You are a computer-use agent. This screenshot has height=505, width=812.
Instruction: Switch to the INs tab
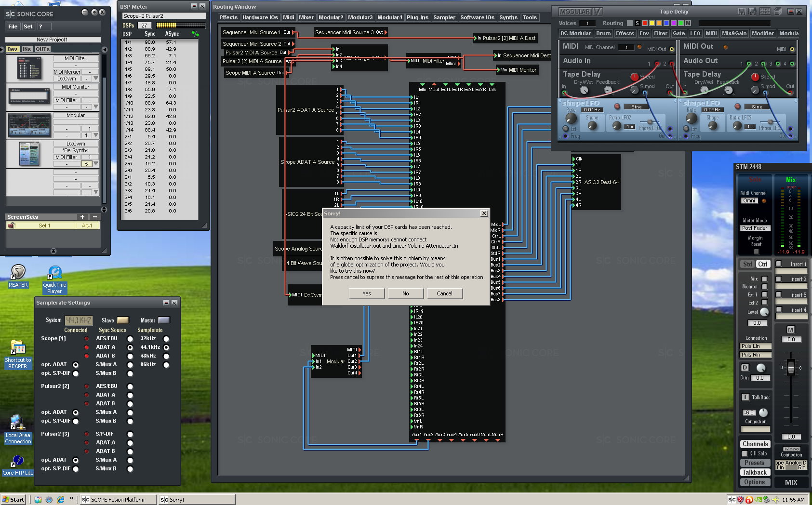coord(27,49)
